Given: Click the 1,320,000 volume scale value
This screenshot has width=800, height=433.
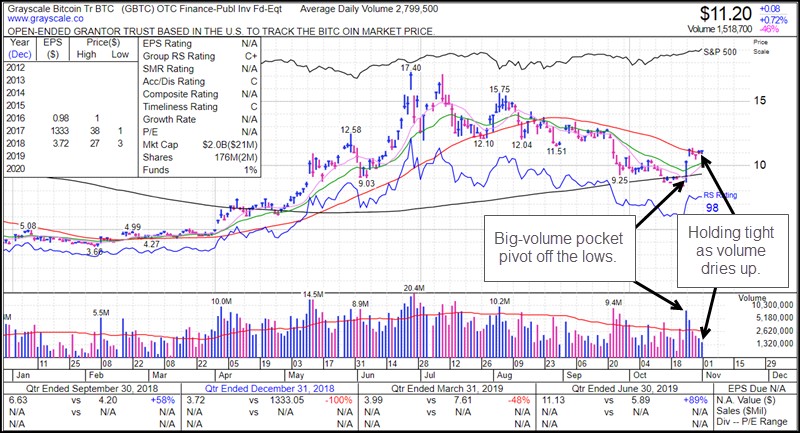Looking at the screenshot, I should click(776, 344).
